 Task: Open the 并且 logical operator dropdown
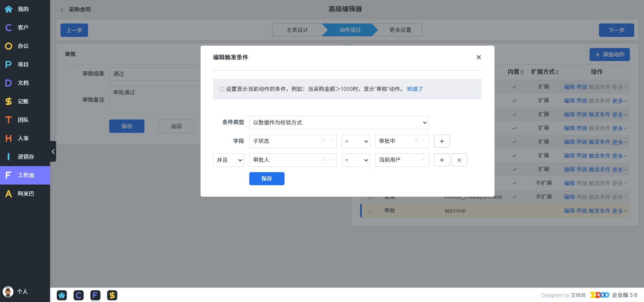point(228,160)
